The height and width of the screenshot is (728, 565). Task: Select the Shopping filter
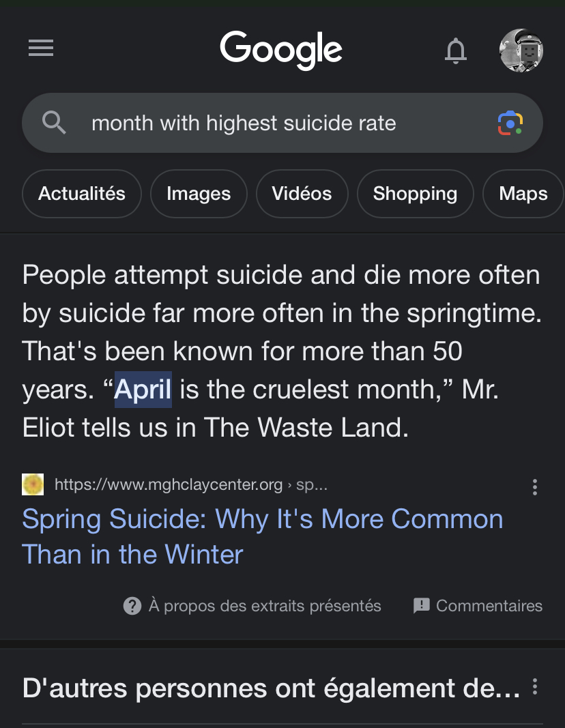coord(415,194)
